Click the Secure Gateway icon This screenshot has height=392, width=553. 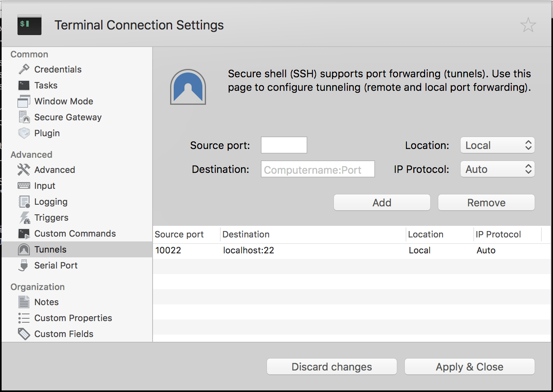point(24,117)
